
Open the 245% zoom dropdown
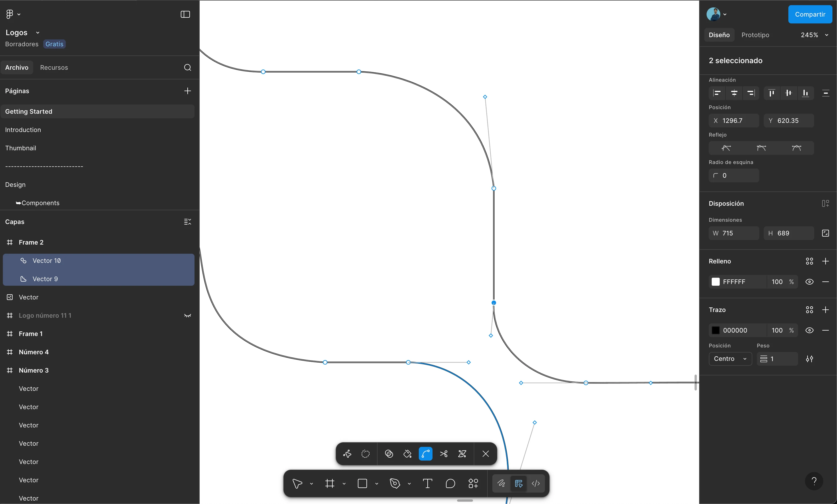coord(814,35)
